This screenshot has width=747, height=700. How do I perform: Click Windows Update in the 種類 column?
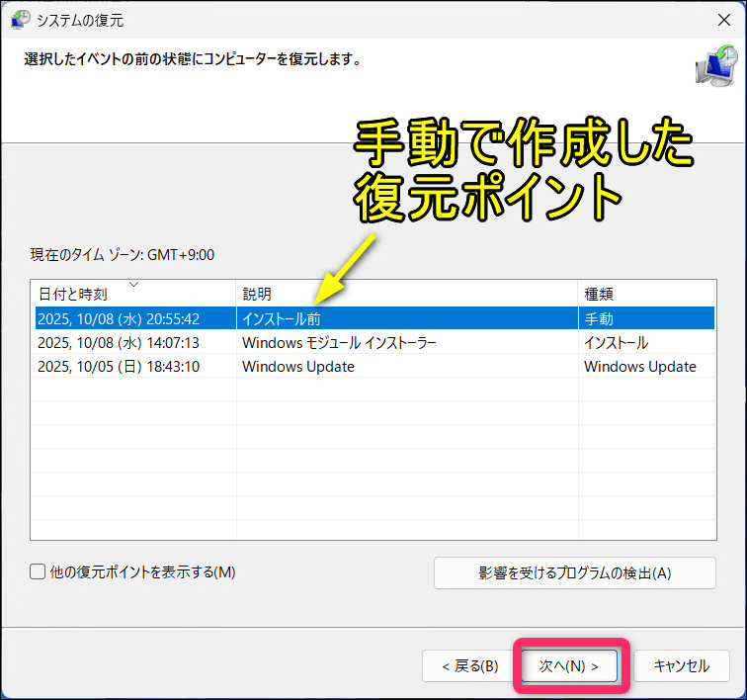(x=639, y=367)
